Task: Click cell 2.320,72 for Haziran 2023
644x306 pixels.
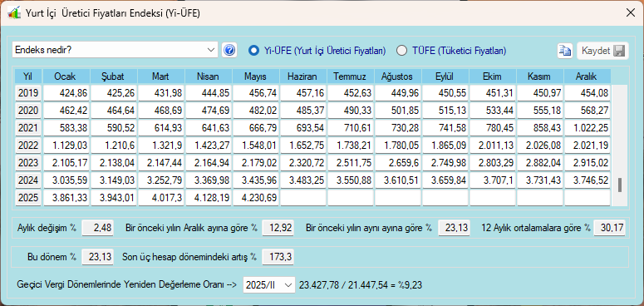Action: [303, 163]
